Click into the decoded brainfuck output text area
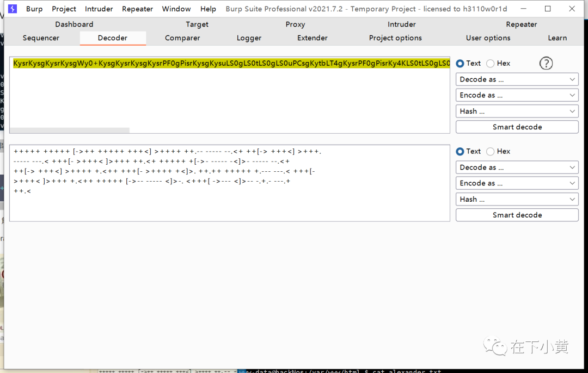The height and width of the screenshot is (373, 588). click(x=230, y=183)
